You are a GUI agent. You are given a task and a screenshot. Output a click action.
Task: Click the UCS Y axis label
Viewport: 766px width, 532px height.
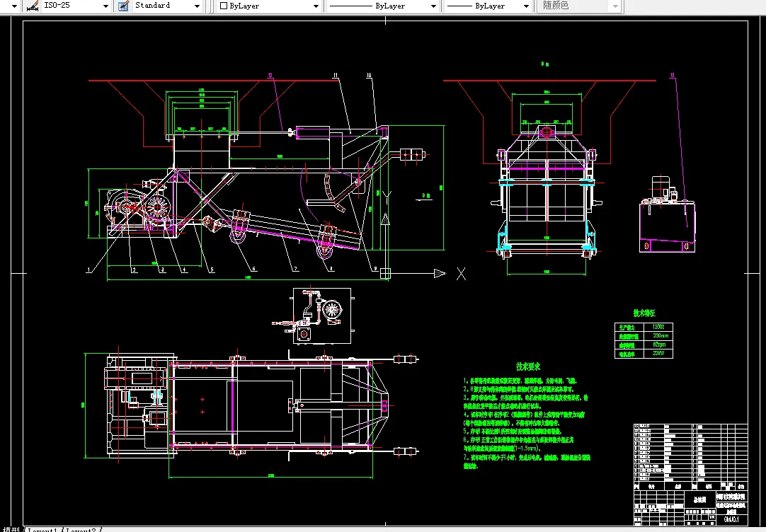click(388, 197)
